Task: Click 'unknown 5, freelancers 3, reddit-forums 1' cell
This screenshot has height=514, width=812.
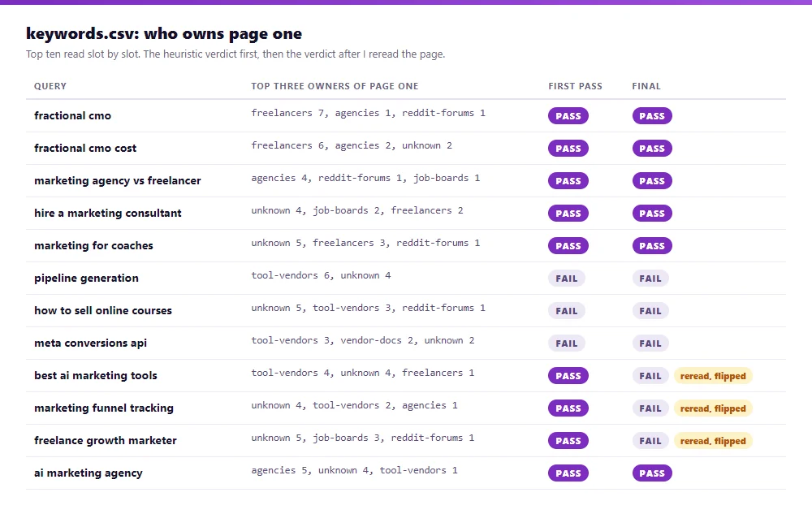Action: pos(365,243)
